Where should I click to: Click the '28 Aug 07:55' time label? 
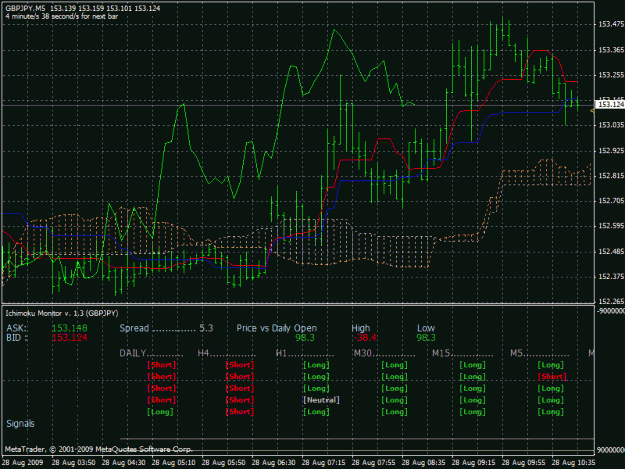click(x=373, y=463)
